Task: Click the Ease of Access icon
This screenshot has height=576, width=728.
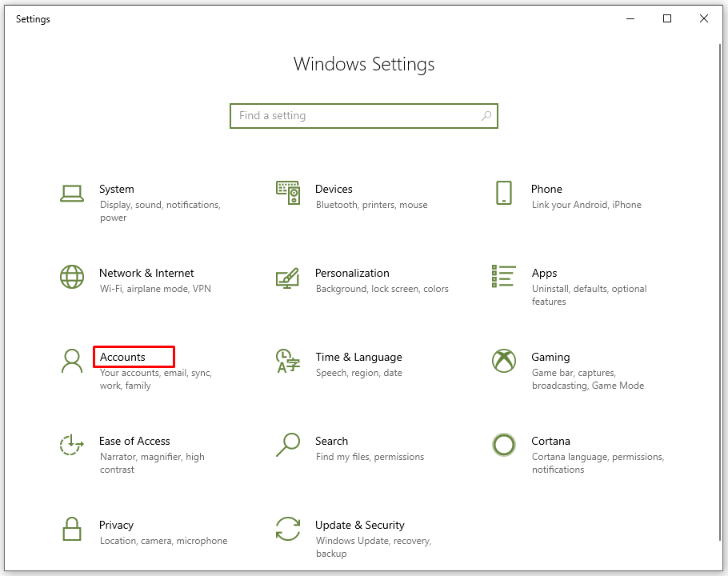Action: (71, 445)
